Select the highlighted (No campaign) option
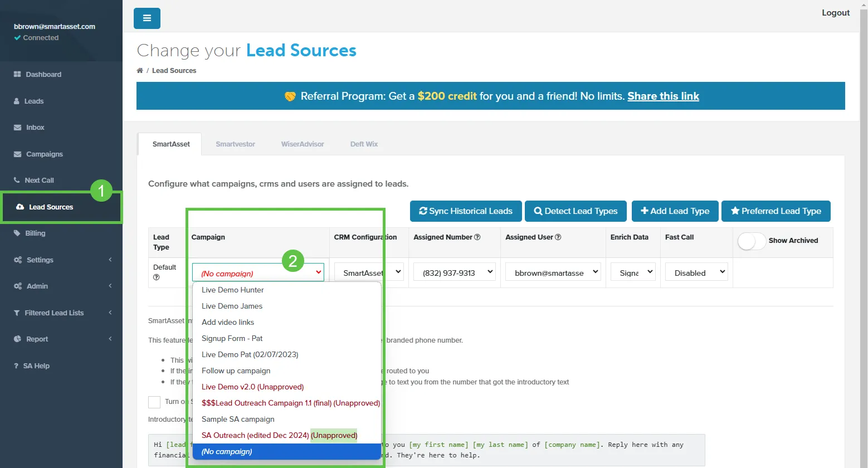 tap(287, 451)
